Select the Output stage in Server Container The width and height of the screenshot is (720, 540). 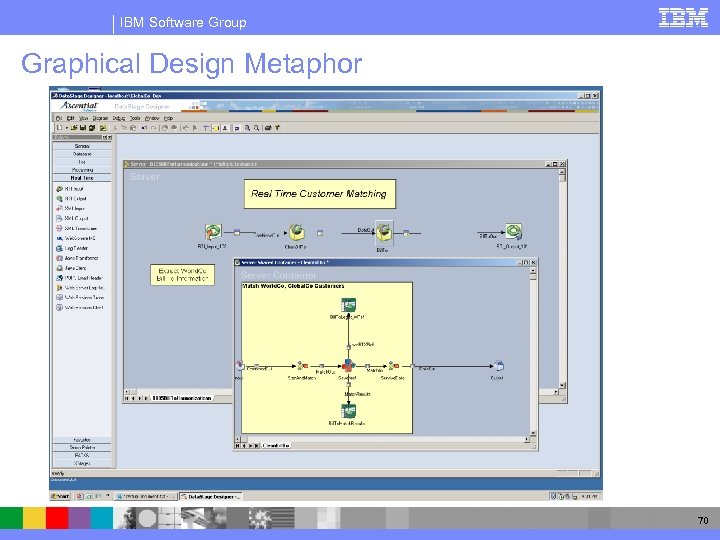click(x=498, y=366)
